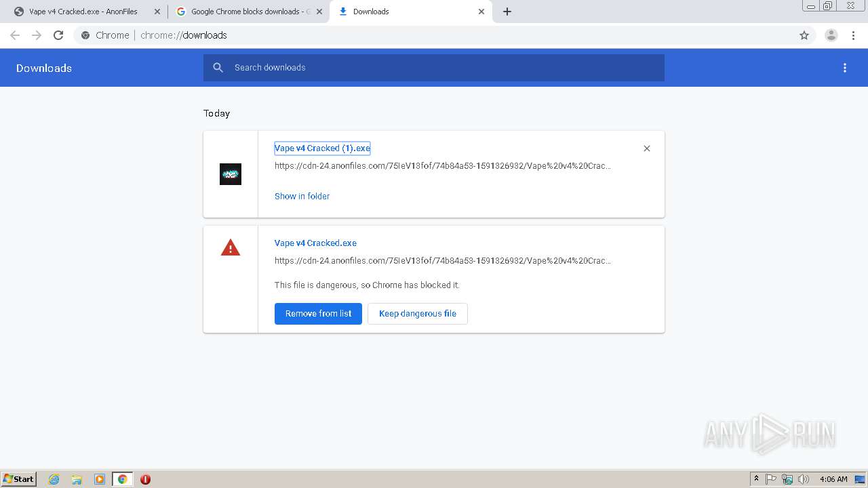
Task: Open the Downloads page more actions menu
Action: 845,68
